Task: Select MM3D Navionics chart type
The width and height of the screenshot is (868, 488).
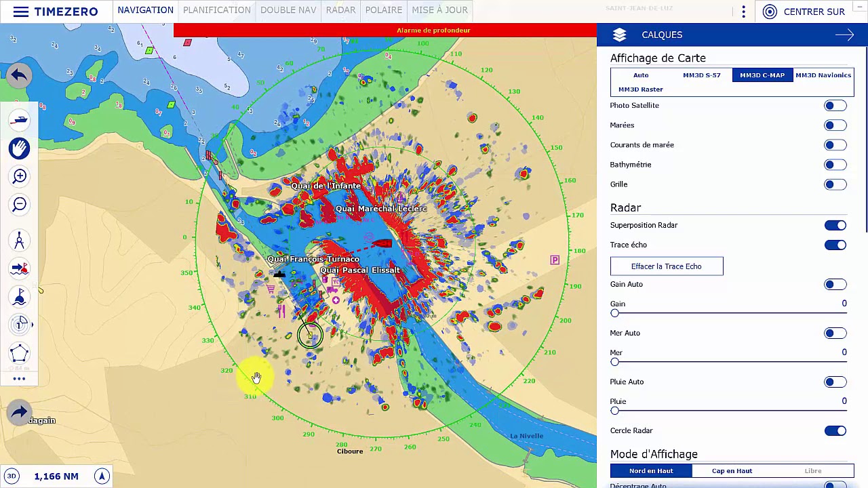Action: (x=823, y=75)
